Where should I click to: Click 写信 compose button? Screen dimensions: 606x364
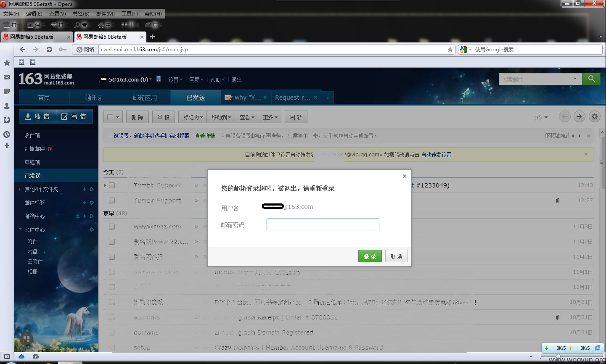tap(74, 116)
